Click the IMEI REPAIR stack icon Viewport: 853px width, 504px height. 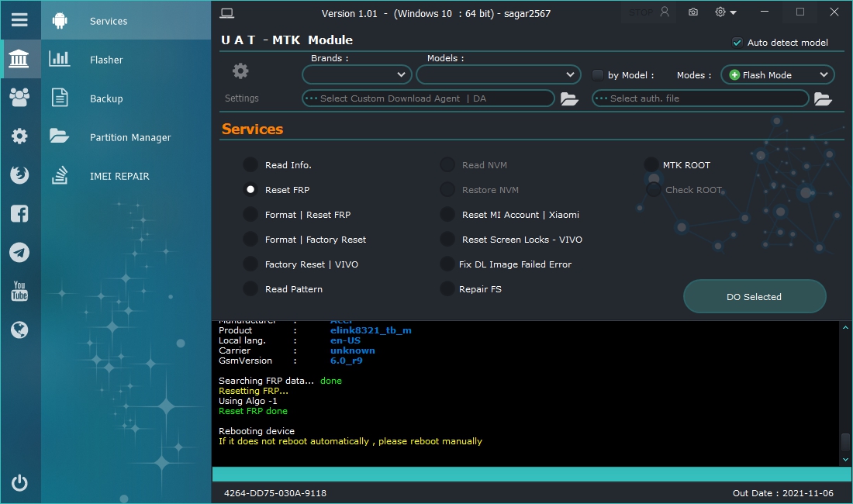[x=59, y=175]
